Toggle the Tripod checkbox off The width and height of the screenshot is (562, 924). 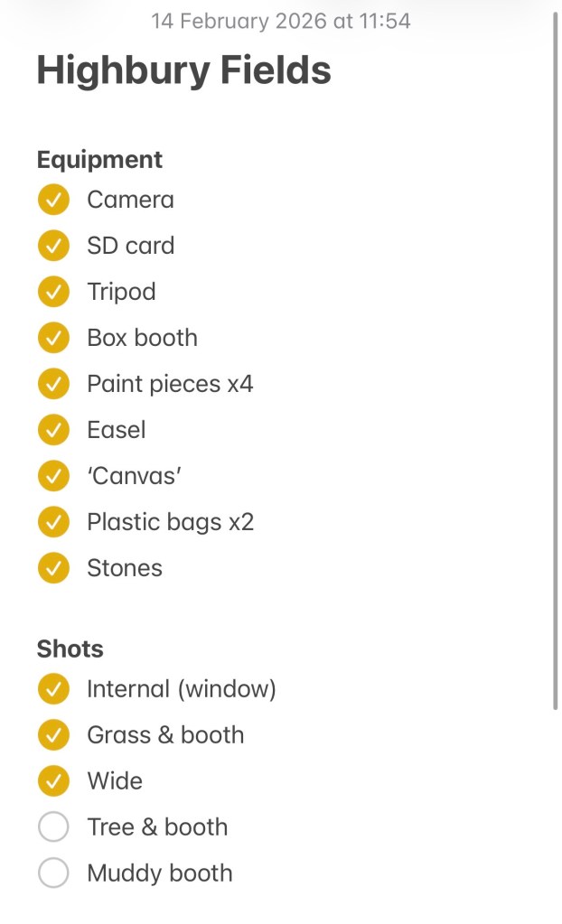[x=53, y=292]
